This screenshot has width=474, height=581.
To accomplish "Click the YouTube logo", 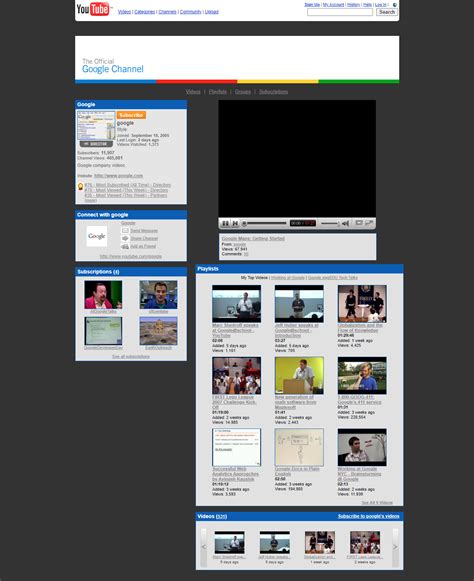I will point(93,9).
